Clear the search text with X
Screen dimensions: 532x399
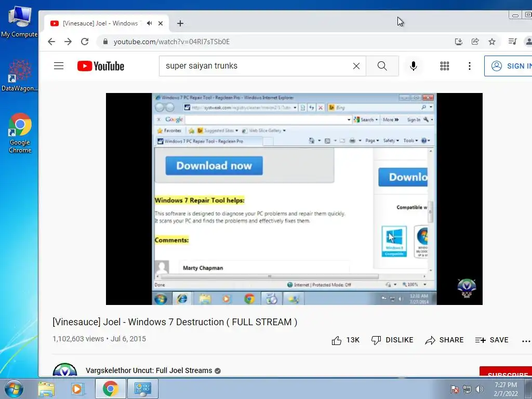pos(356,66)
